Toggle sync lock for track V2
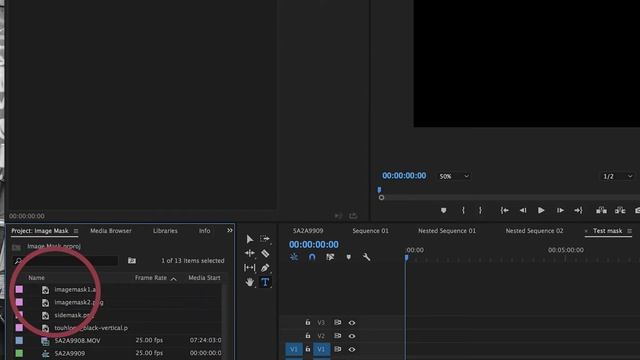The image size is (640, 360). [x=338, y=336]
